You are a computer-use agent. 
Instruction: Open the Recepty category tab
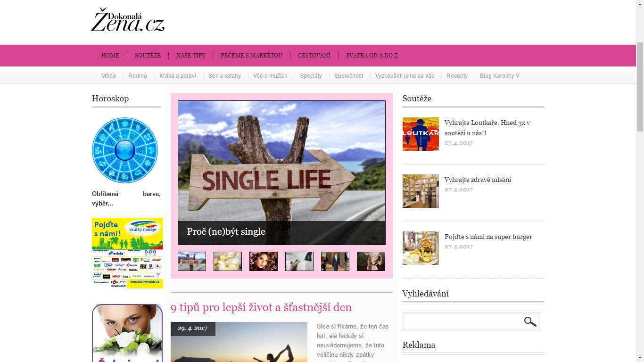tap(457, 76)
